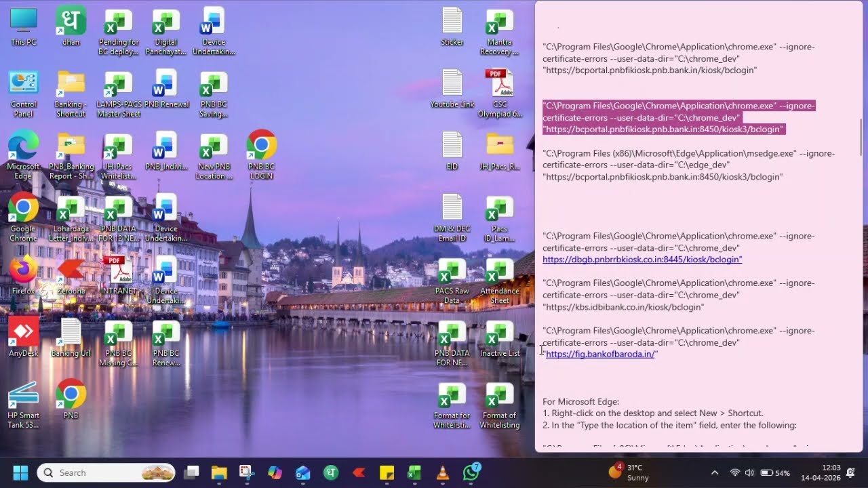
Task: Select PNB BC Missing Excel file
Action: 118,342
